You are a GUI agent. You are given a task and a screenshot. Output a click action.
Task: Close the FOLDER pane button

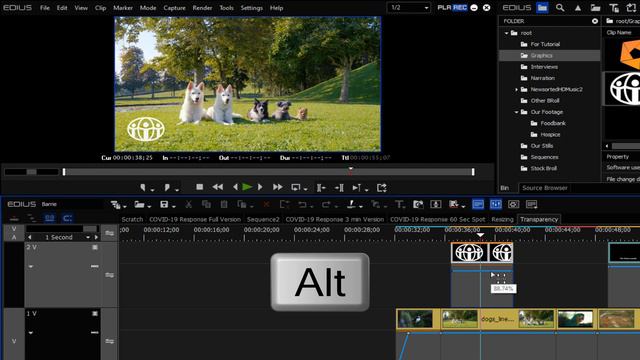595,21
